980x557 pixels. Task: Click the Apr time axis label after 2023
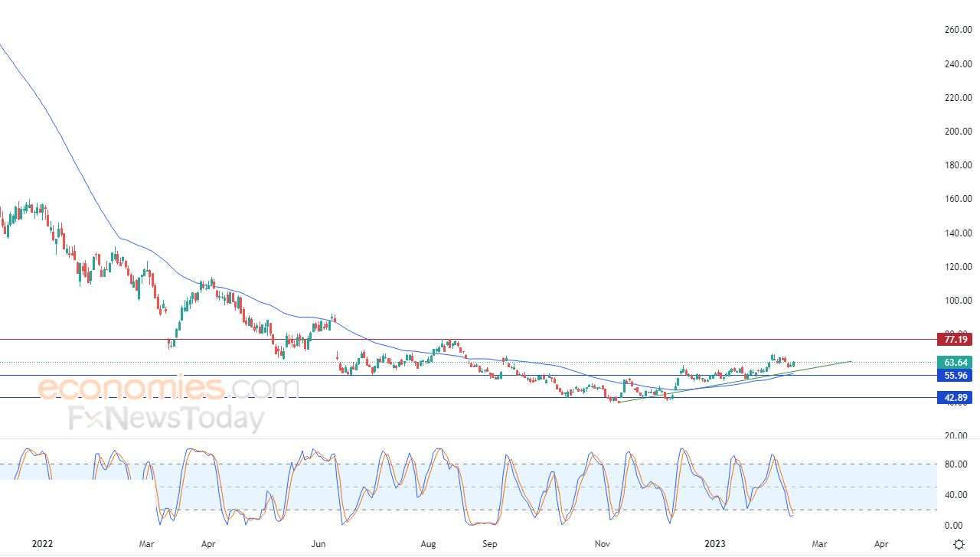tap(881, 544)
